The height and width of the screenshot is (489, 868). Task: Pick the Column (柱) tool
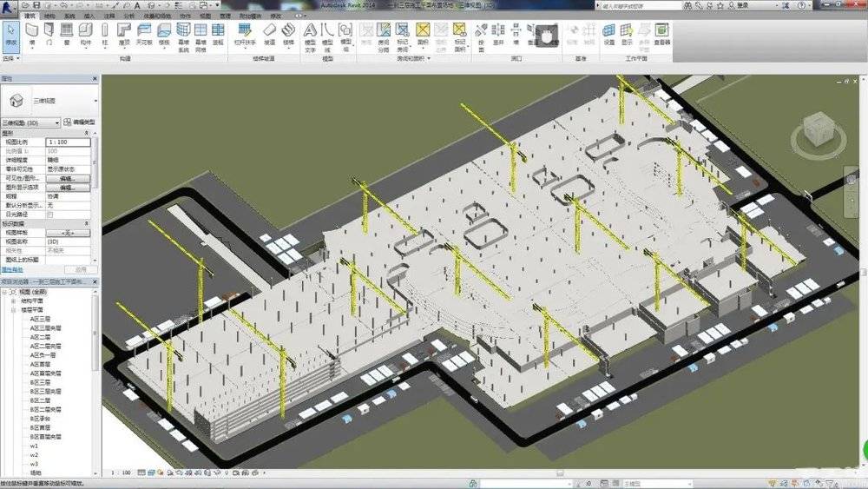point(105,35)
